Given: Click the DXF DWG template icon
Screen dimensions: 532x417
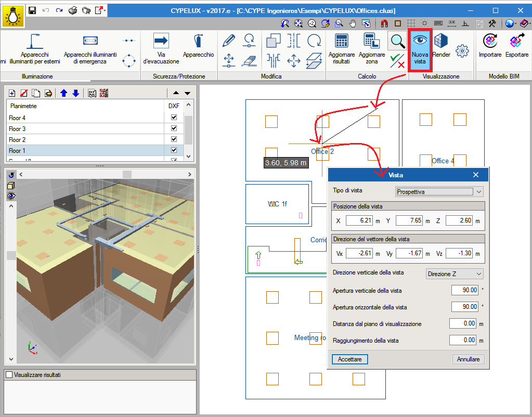Looking at the screenshot, I should 92,93.
